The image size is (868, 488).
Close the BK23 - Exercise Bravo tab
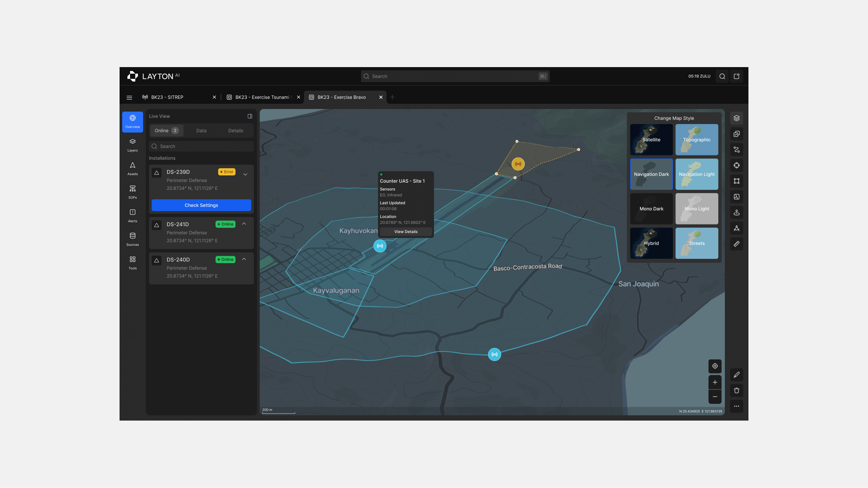pyautogui.click(x=381, y=97)
